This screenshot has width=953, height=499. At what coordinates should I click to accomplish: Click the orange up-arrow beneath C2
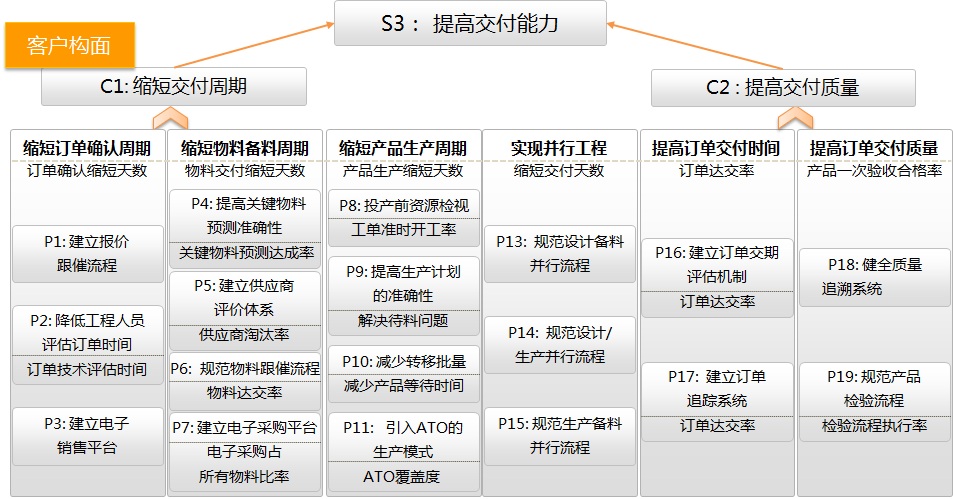(794, 118)
